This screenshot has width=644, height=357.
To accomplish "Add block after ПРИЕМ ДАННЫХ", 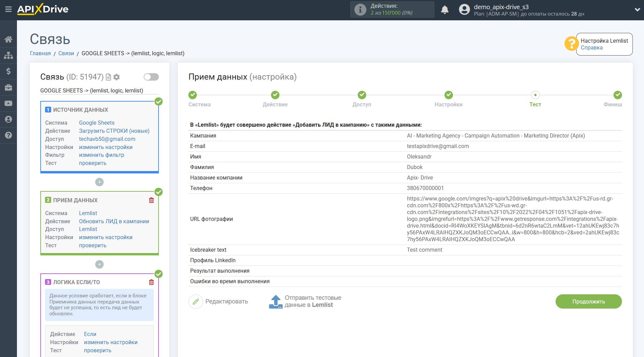I will click(99, 264).
